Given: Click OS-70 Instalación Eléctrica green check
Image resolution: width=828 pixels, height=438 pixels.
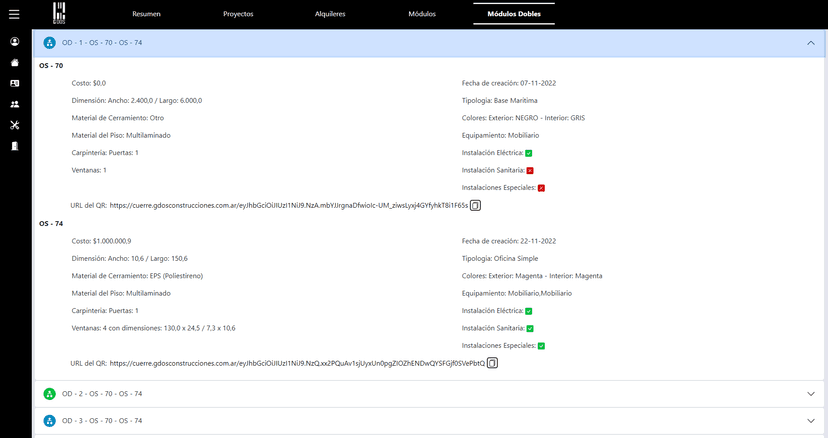Looking at the screenshot, I should [x=528, y=153].
